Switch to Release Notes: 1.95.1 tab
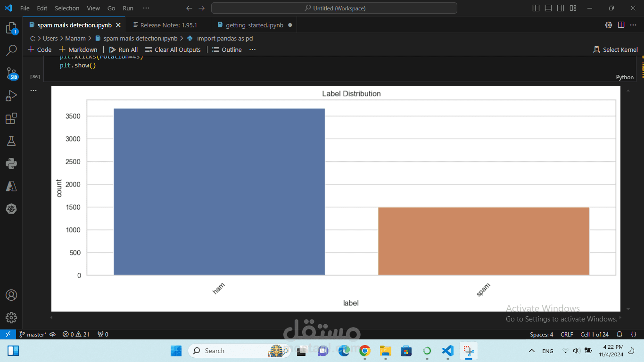644x362 pixels. coord(168,25)
